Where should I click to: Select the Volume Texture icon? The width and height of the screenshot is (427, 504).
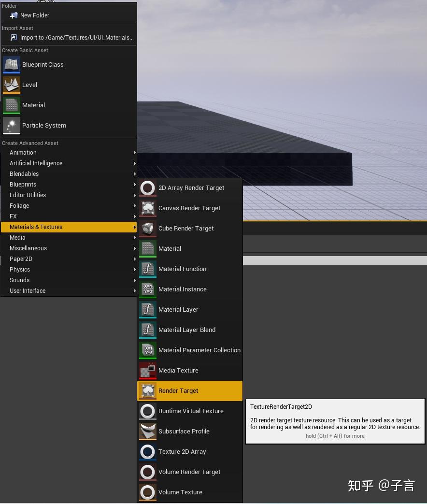(x=147, y=492)
